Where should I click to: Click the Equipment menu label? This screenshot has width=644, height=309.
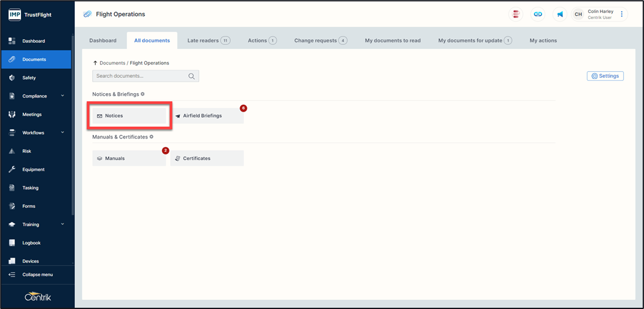coord(33,169)
